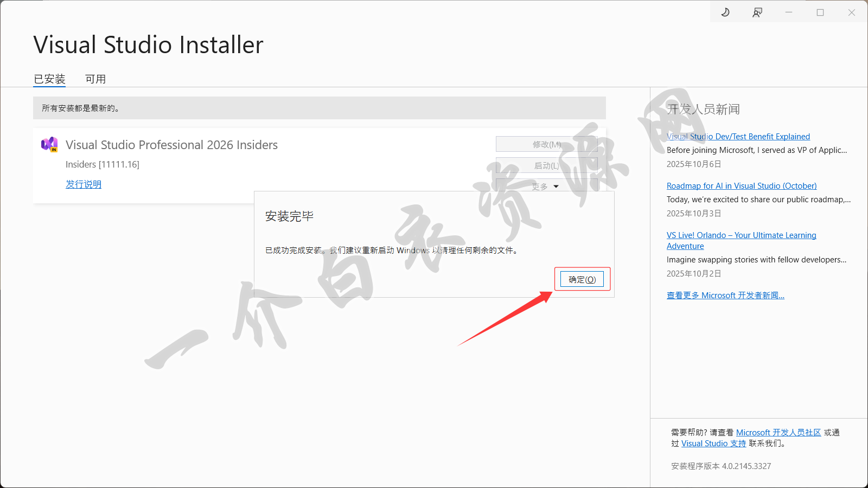The height and width of the screenshot is (488, 868).
Task: Toggle the dark theme moon icon
Action: pos(725,12)
